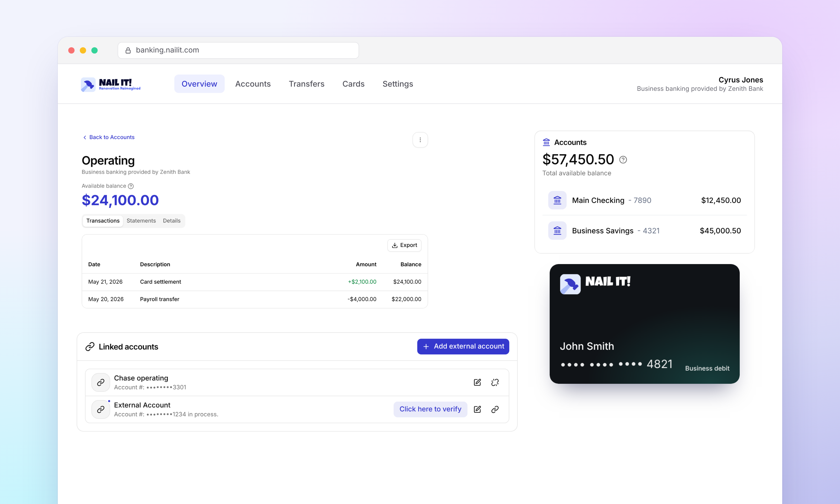This screenshot has width=840, height=504.
Task: Click the link icon right of Click here to verify
Action: [495, 409]
